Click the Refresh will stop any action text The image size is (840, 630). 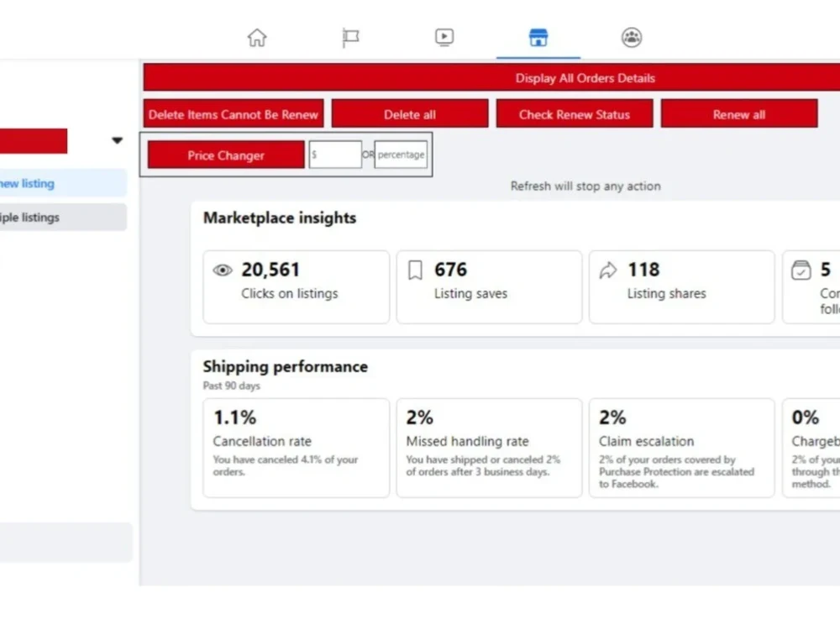click(x=585, y=186)
